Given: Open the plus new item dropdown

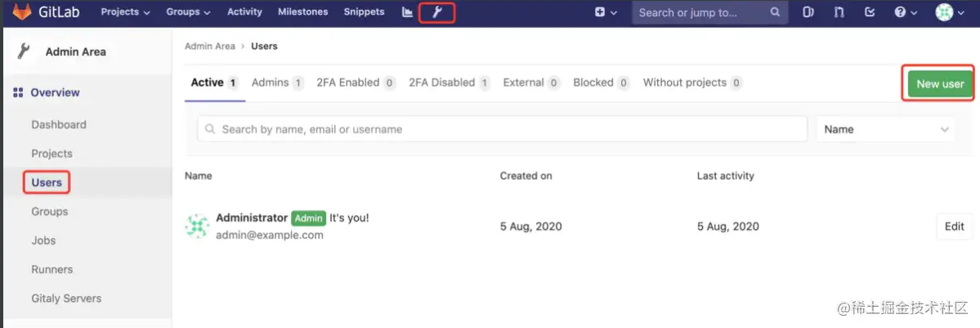Looking at the screenshot, I should pyautogui.click(x=606, y=12).
